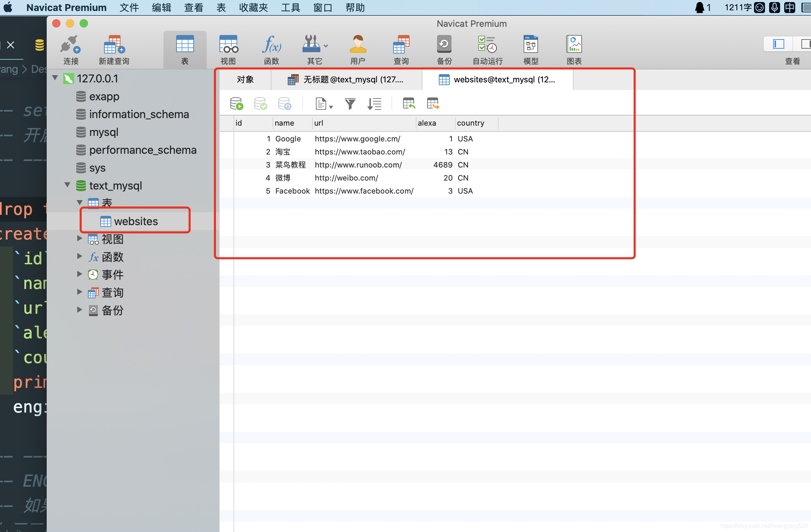Switch to the 对象 tab
This screenshot has width=811, height=532.
point(245,80)
